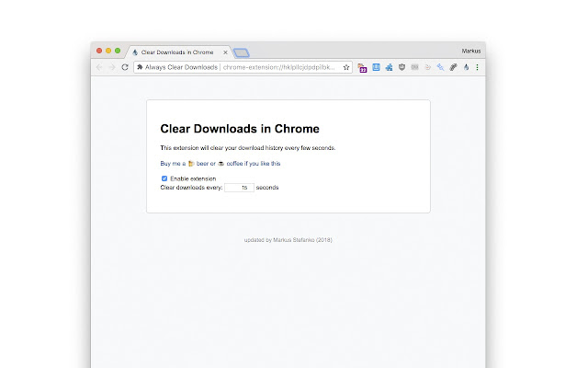Click the Clear Downloads in Chrome heading
The image size is (588, 368).
tap(240, 129)
